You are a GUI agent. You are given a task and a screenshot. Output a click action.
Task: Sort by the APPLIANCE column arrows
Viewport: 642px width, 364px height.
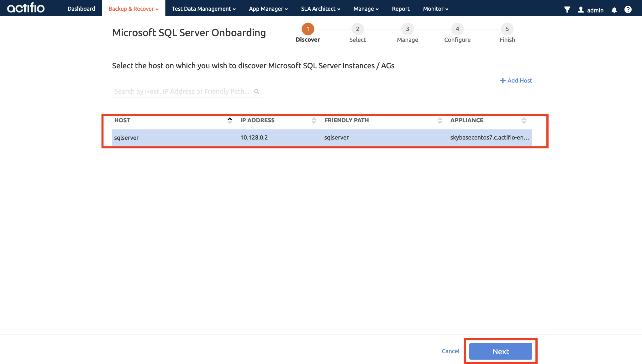coord(524,120)
